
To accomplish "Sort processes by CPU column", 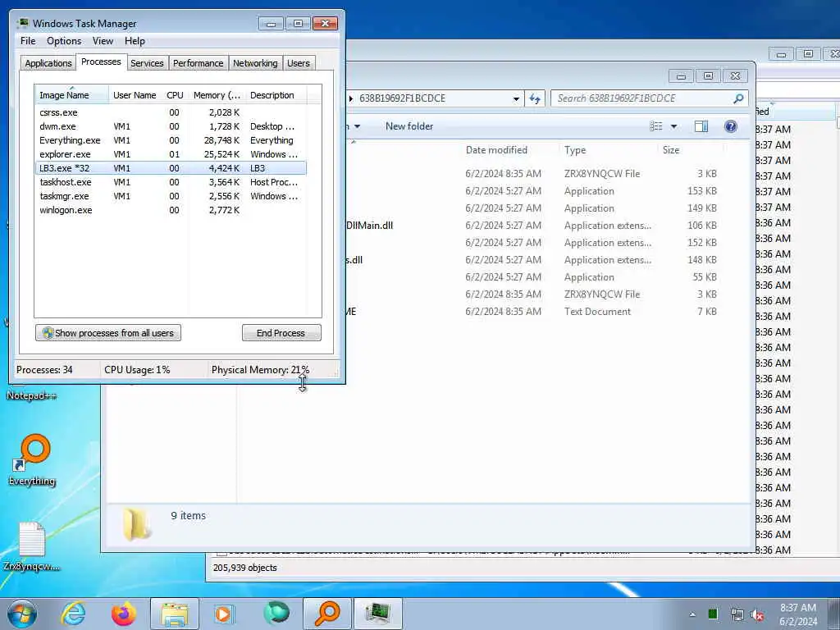I will pyautogui.click(x=175, y=95).
